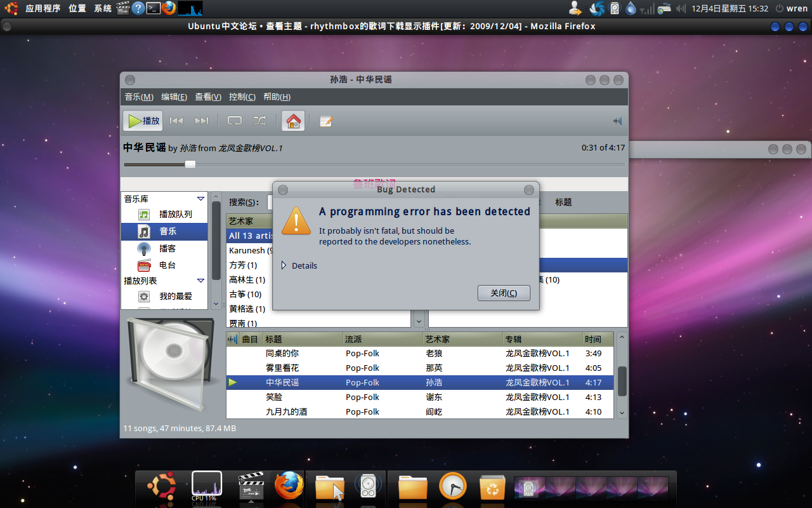This screenshot has height=508, width=812.
Task: Launch terminal from top panel icon
Action: click(x=154, y=8)
